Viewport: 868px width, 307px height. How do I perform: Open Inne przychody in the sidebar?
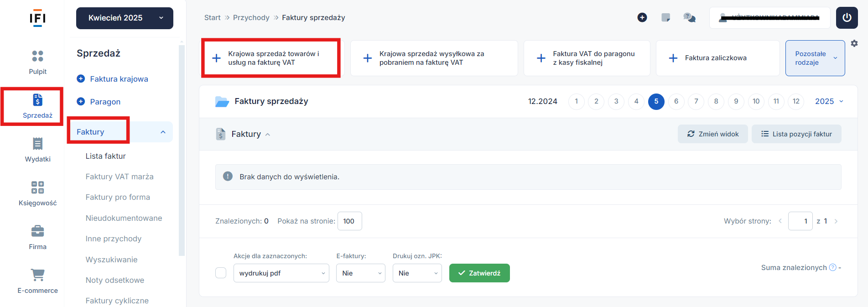pos(114,239)
